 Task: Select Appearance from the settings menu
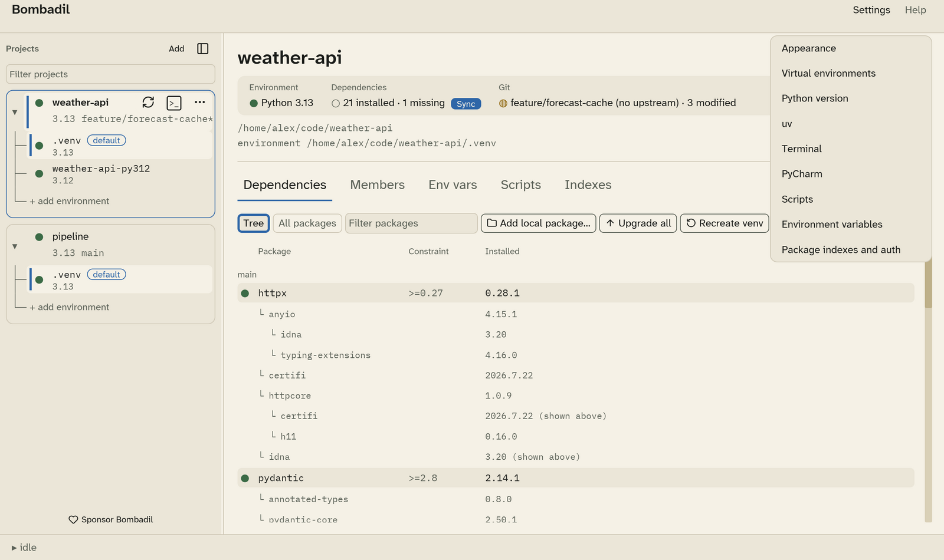851,48
